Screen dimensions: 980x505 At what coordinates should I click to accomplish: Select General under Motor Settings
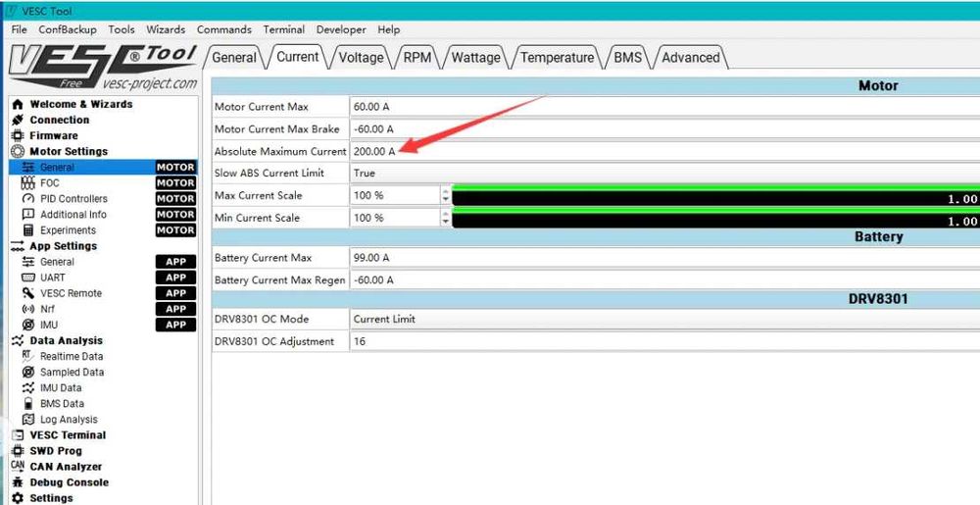103,168
